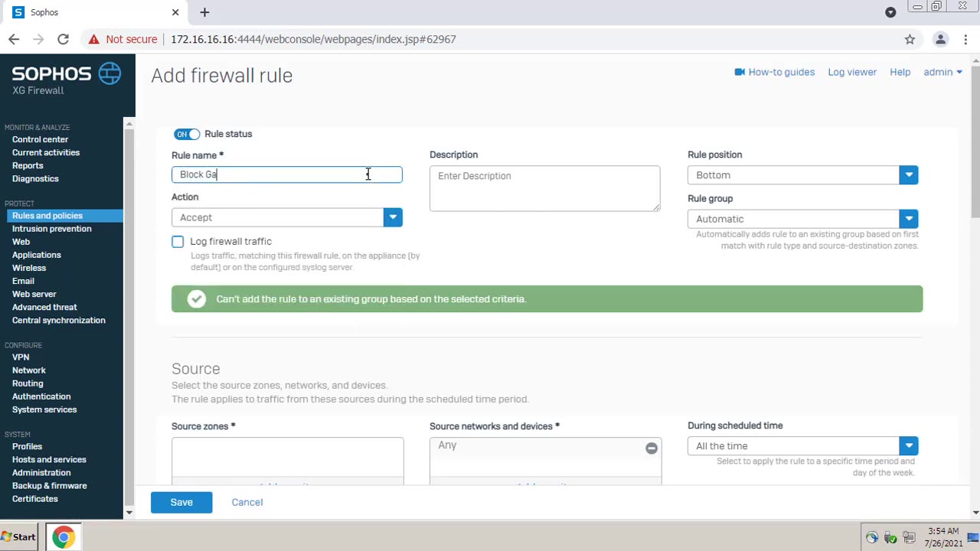Open Network configuration
Image resolution: width=980 pixels, height=551 pixels.
[29, 370]
